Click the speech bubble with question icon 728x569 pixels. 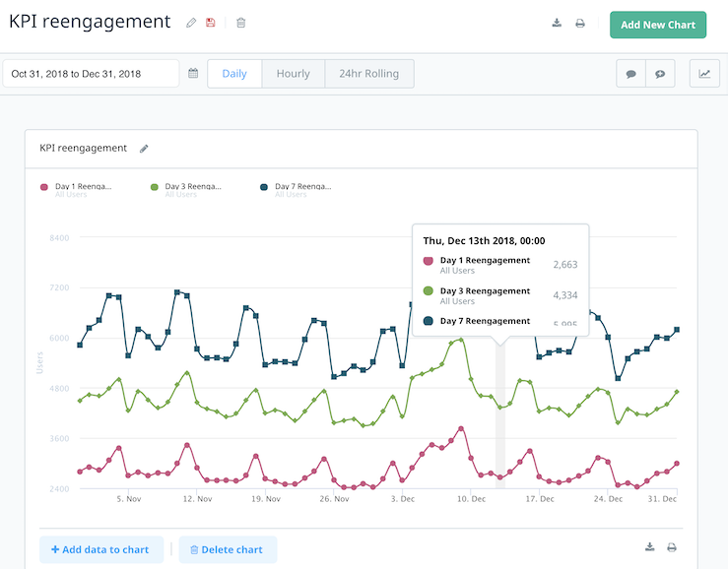pyautogui.click(x=660, y=74)
